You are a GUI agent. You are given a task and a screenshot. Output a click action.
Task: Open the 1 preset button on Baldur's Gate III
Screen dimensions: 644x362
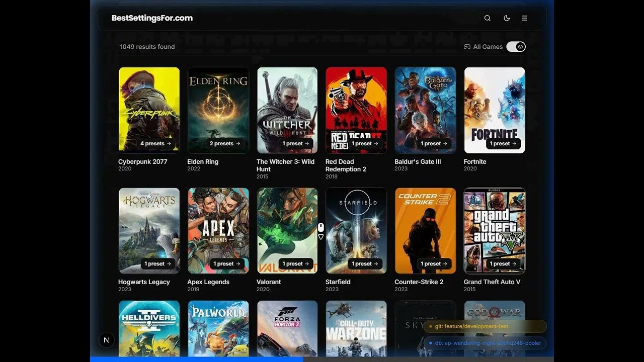pyautogui.click(x=435, y=143)
